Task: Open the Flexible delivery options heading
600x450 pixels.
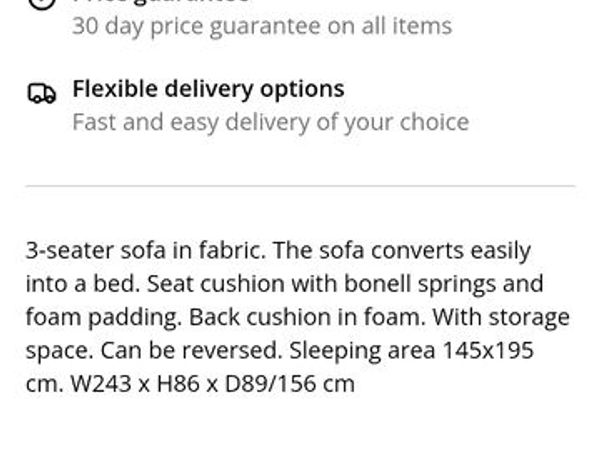Action: [208, 89]
